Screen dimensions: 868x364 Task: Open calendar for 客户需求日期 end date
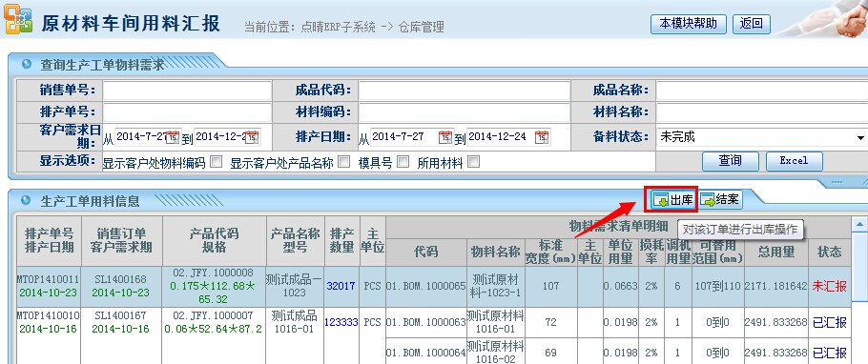pos(253,136)
